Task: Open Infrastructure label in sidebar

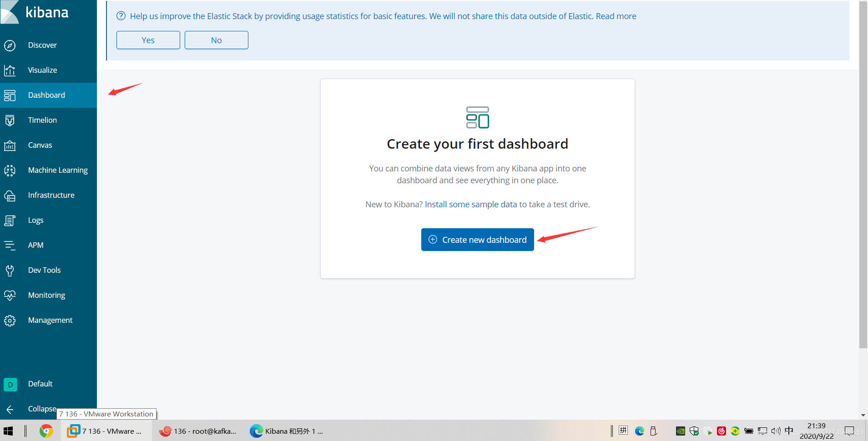Action: [51, 195]
